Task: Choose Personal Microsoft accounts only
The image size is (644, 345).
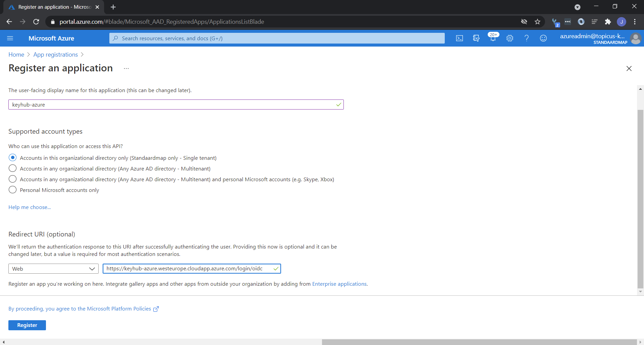Action: click(12, 190)
